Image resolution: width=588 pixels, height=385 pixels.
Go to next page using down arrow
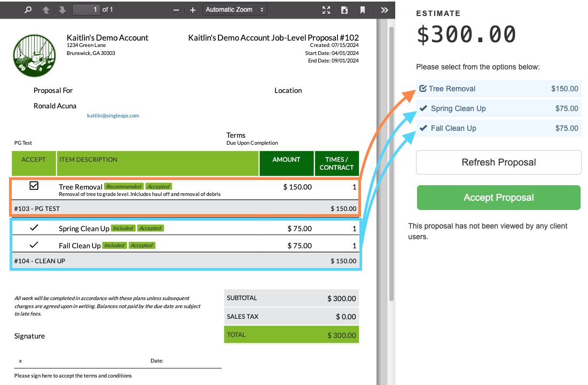tap(62, 10)
